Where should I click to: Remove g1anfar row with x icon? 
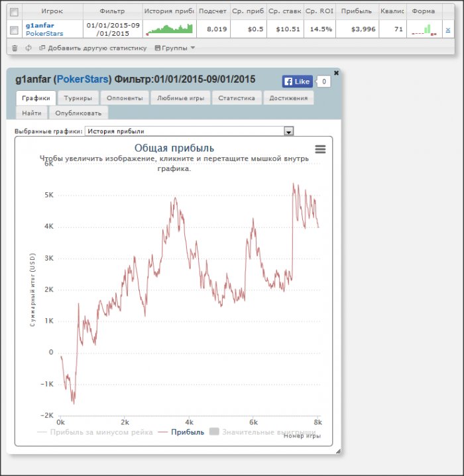point(448,30)
